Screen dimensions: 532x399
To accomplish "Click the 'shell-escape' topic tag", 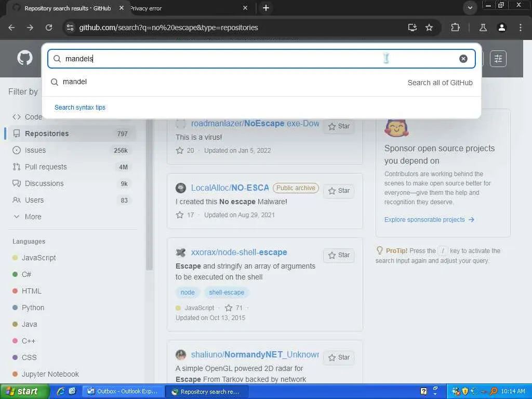I will tap(227, 292).
